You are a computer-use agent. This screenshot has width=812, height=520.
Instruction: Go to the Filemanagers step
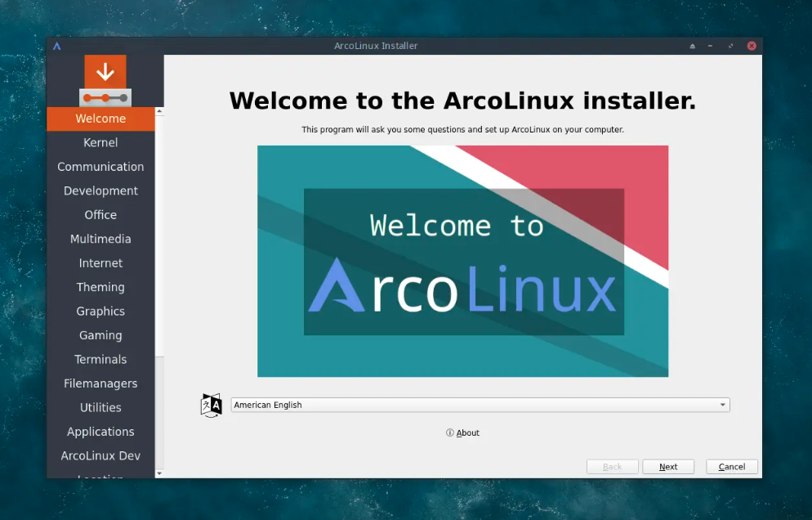coord(100,383)
